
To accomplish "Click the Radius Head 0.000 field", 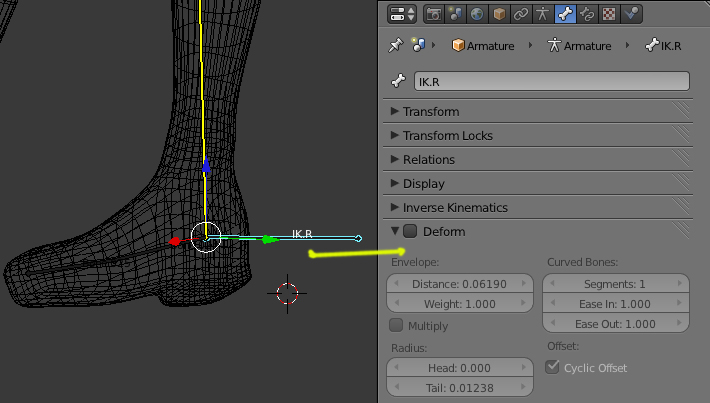I will point(460,368).
